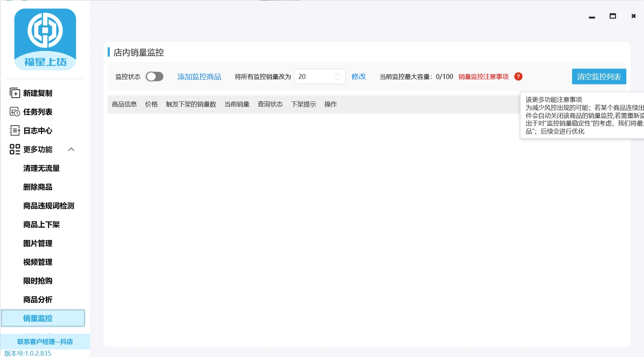644x357 pixels.
Task: Click the 任务列表 clock icon
Action: point(15,112)
